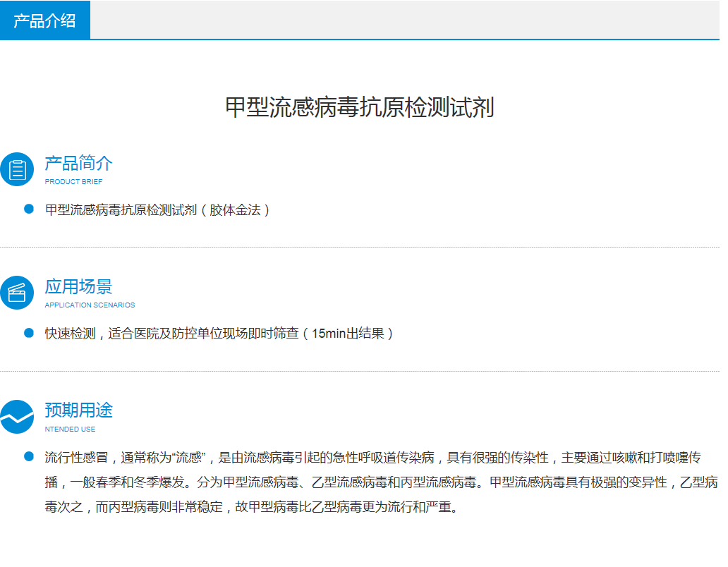Click the main title 甲型流感病毒抗原检测试剂
The image size is (728, 567).
(x=360, y=107)
